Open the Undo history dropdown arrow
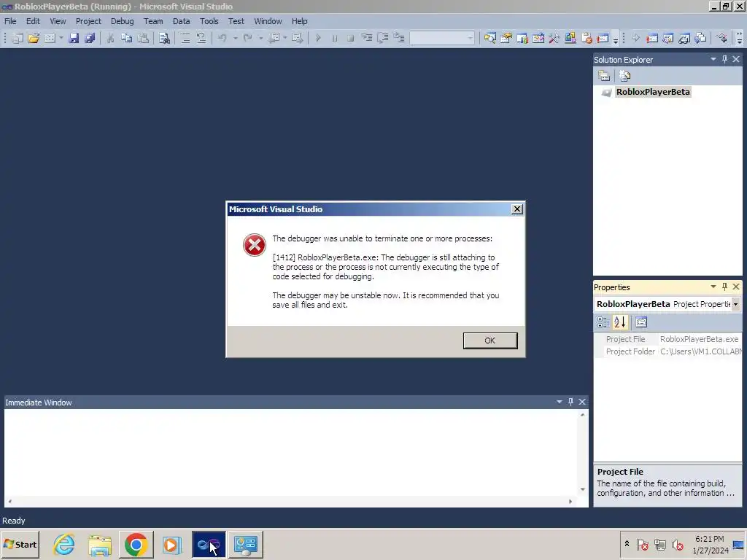 point(235,38)
